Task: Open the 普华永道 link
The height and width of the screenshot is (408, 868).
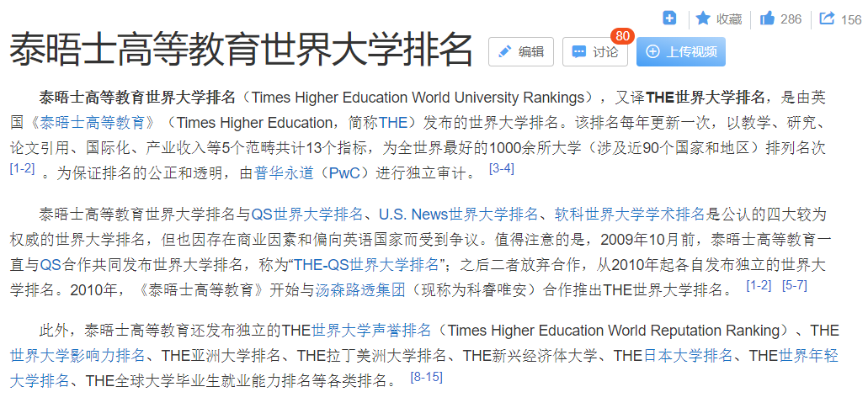Action: 285,174
